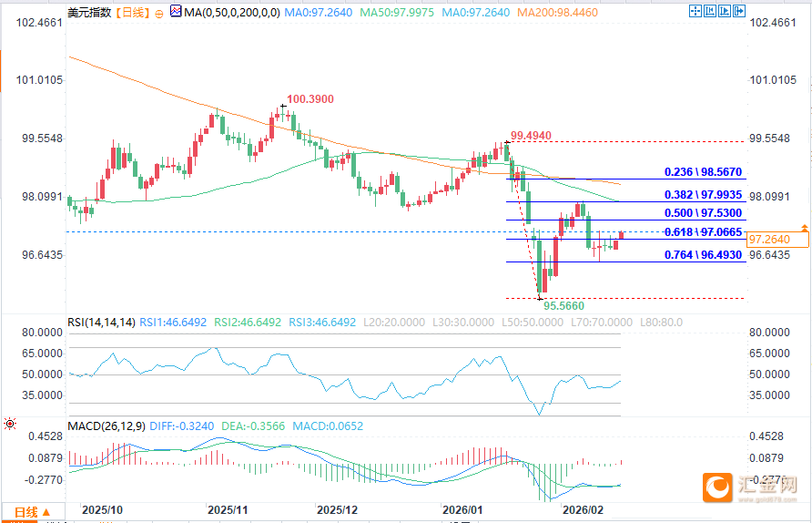
Task: Click the 99.4940 swing high label
Action: (x=531, y=136)
